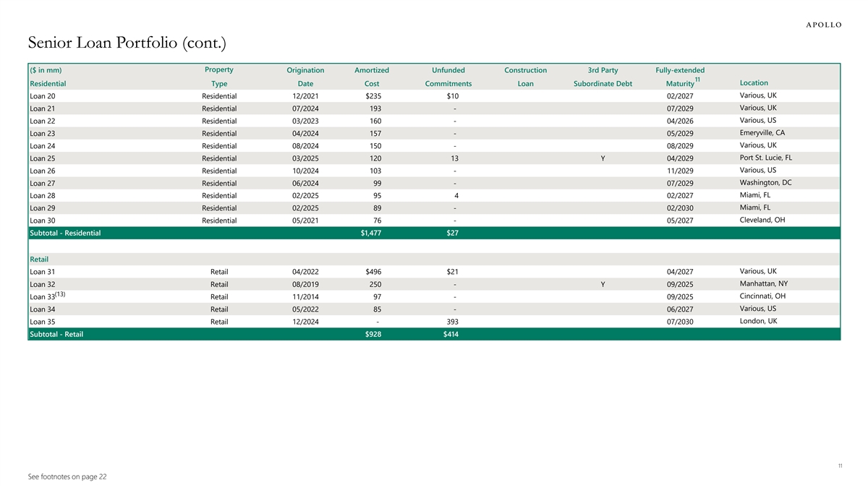Click the Loan 35 unfunded value 393
Screen dimensions: 868x488
[454, 322]
